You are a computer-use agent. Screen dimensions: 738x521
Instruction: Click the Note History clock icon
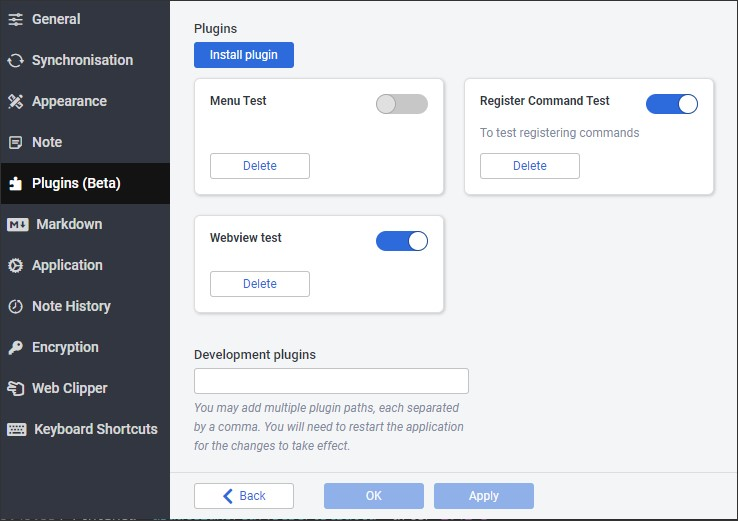[16, 306]
